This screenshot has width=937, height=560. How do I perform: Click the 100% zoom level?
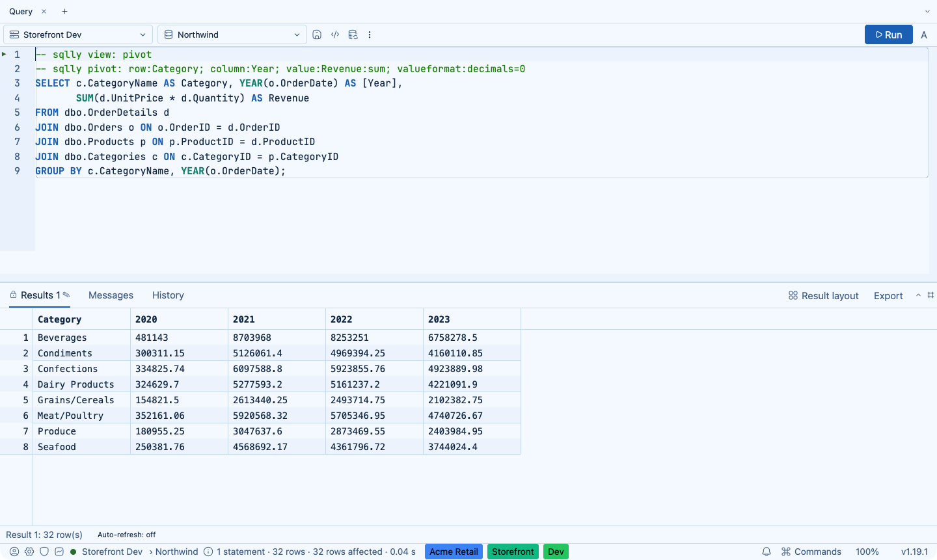867,552
